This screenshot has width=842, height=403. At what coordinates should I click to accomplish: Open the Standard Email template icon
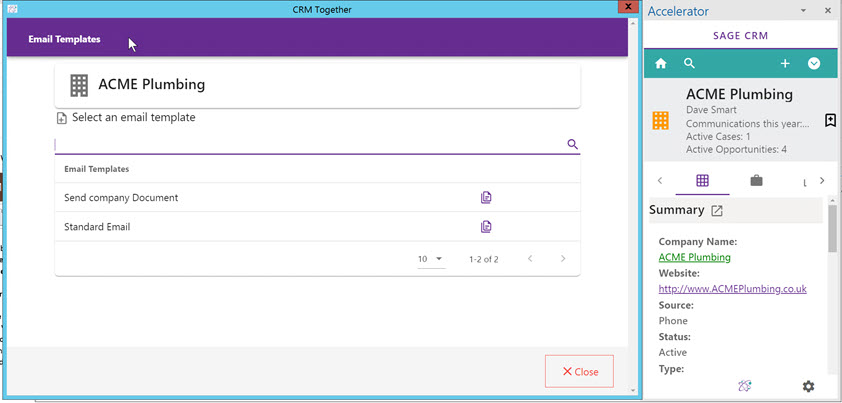point(486,227)
